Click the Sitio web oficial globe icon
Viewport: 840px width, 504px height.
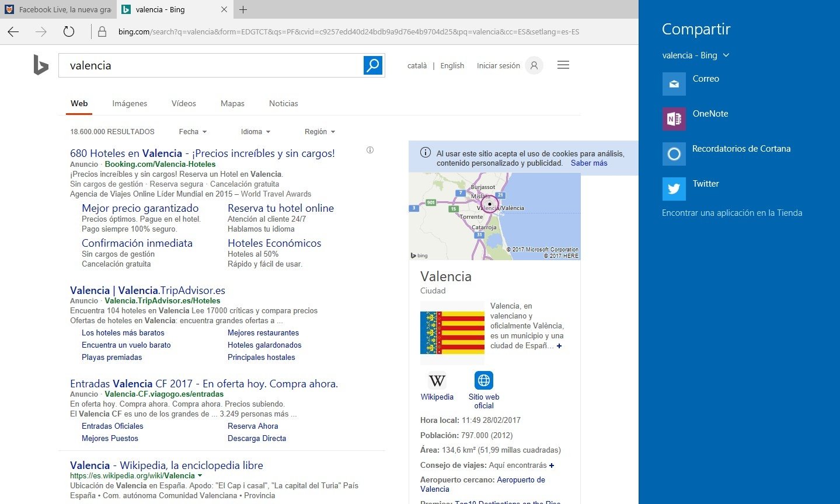click(x=484, y=380)
